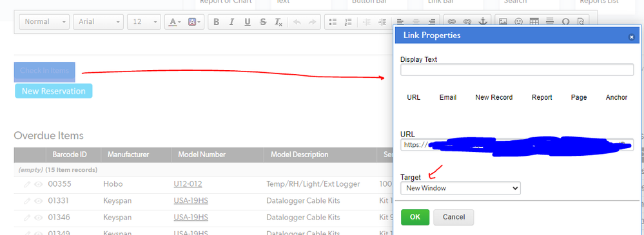Click the New Reservation button
Viewport: 644px width, 235px height.
(54, 91)
